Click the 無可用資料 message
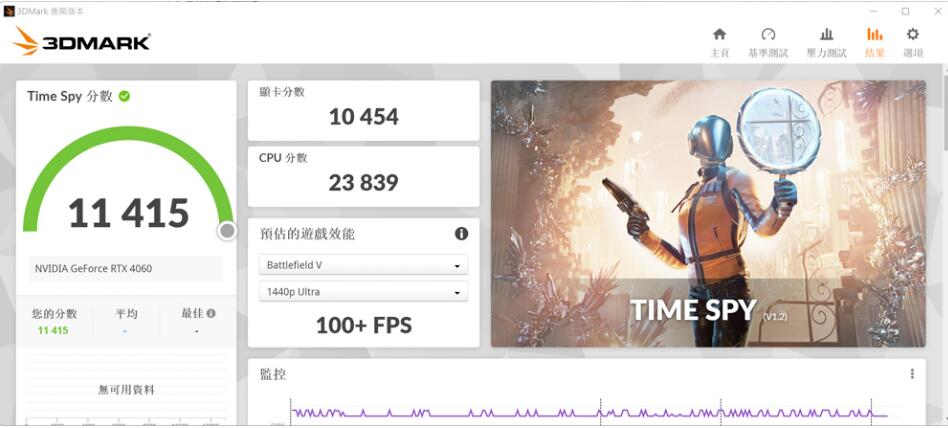948x428 pixels. pyautogui.click(x=126, y=390)
